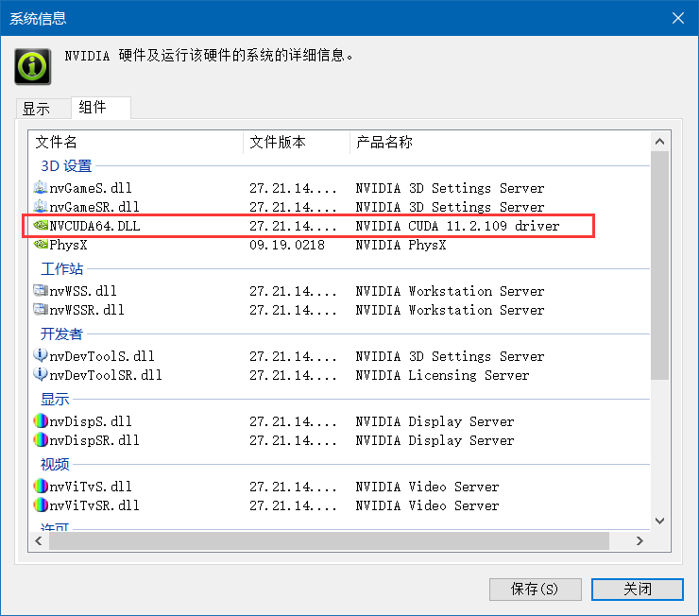This screenshot has width=699, height=616.
Task: Select the nvGameS.dll file name
Action: [x=91, y=188]
